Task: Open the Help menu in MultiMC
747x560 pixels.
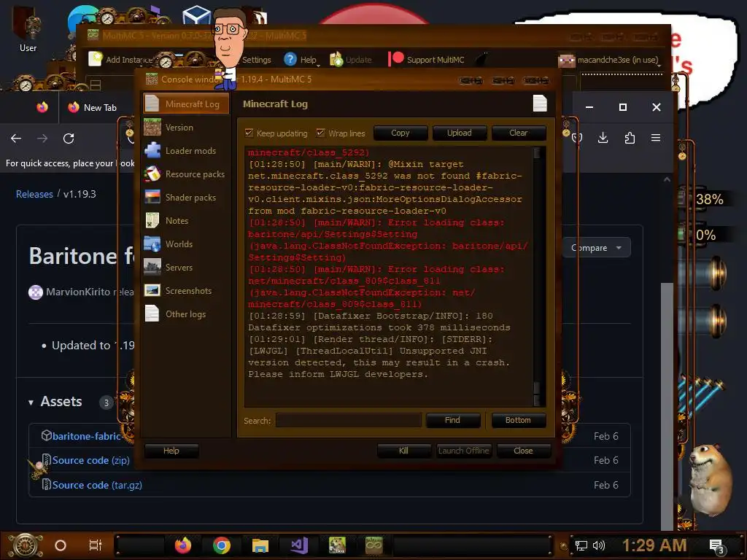Action: (x=301, y=60)
